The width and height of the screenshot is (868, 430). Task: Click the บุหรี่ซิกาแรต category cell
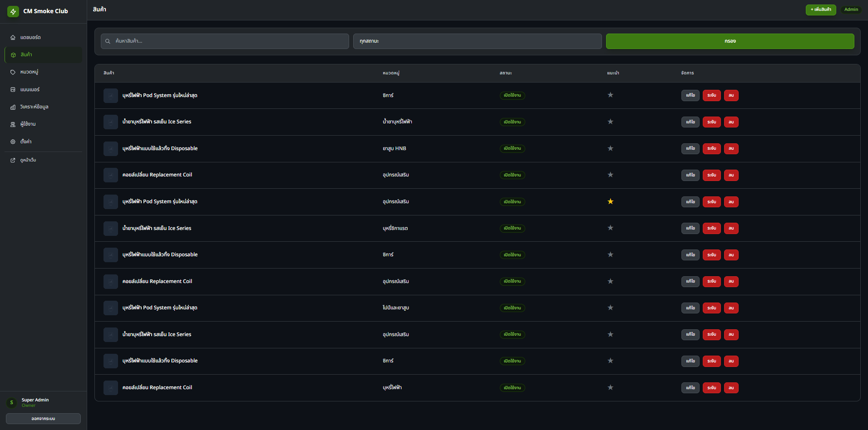[395, 228]
